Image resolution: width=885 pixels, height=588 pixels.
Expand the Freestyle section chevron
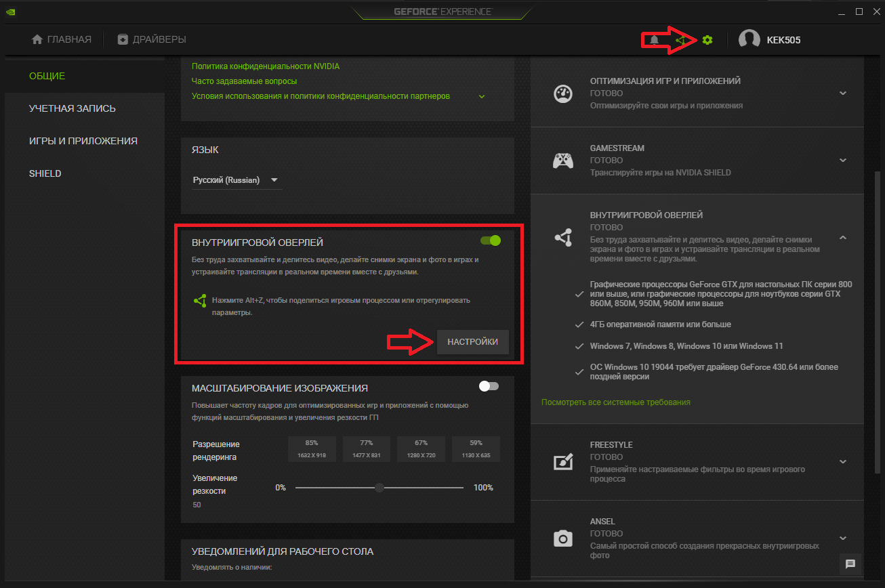843,461
